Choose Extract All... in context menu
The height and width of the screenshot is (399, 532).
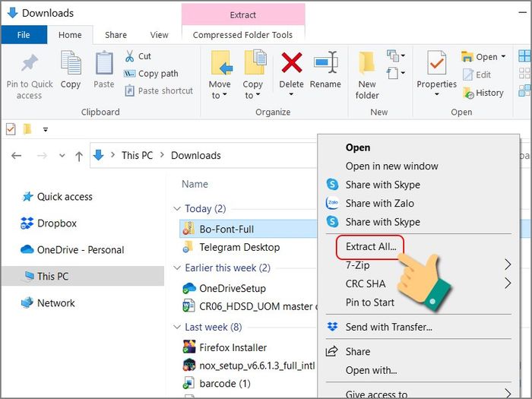(x=371, y=247)
